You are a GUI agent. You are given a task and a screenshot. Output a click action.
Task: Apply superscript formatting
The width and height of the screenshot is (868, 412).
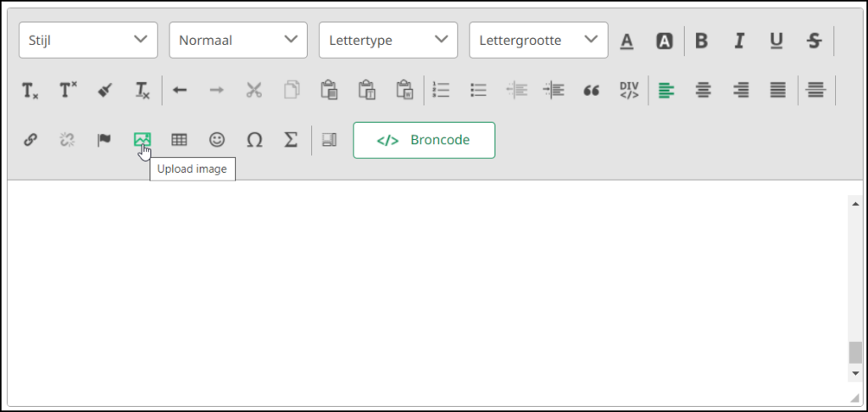point(68,90)
